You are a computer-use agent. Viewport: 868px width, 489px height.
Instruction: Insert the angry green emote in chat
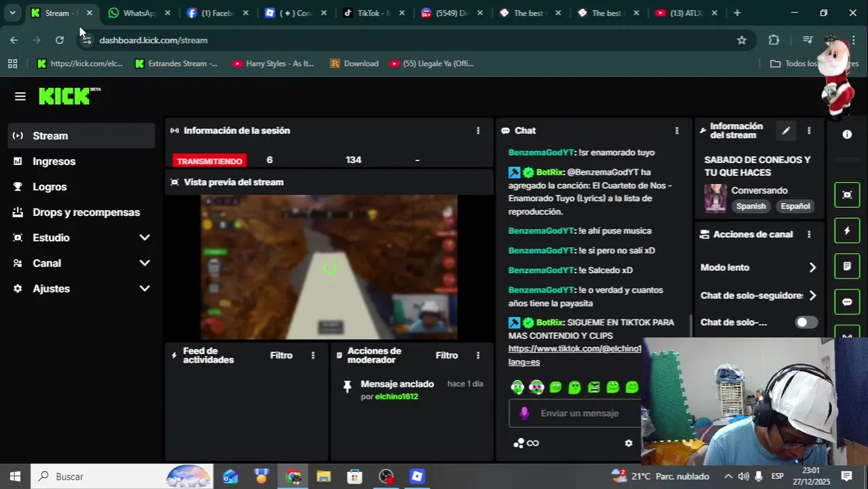(x=594, y=387)
